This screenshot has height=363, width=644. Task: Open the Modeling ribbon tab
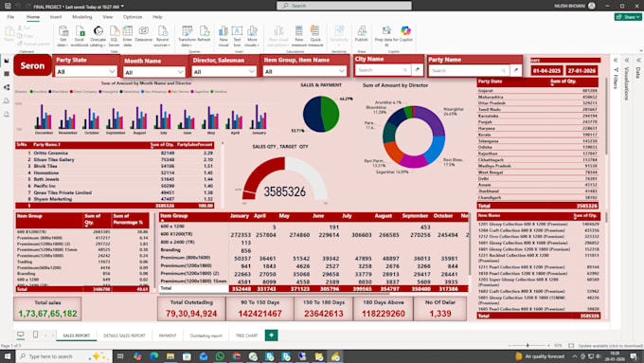point(82,17)
